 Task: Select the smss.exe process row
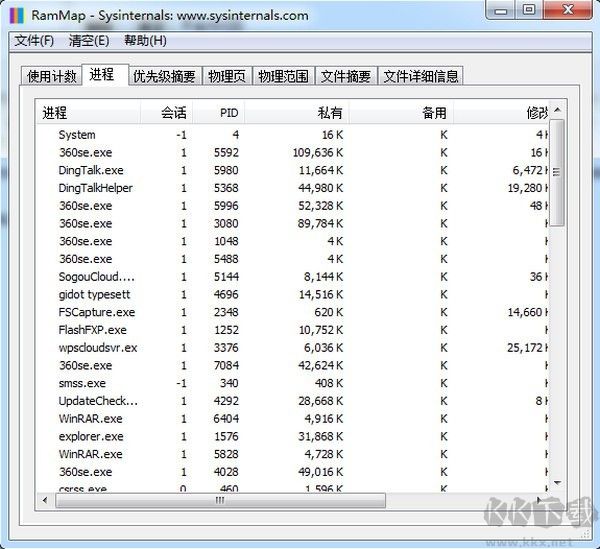(293, 383)
